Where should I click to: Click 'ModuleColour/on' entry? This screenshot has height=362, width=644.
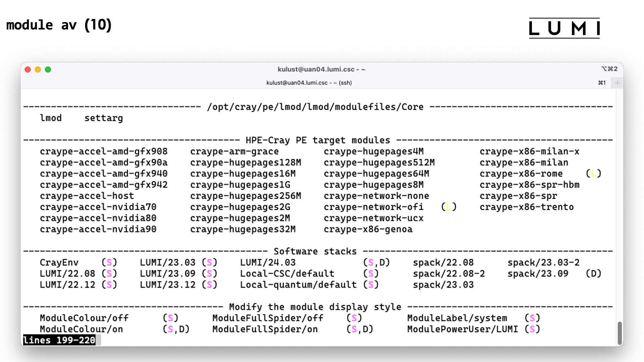coord(81,329)
